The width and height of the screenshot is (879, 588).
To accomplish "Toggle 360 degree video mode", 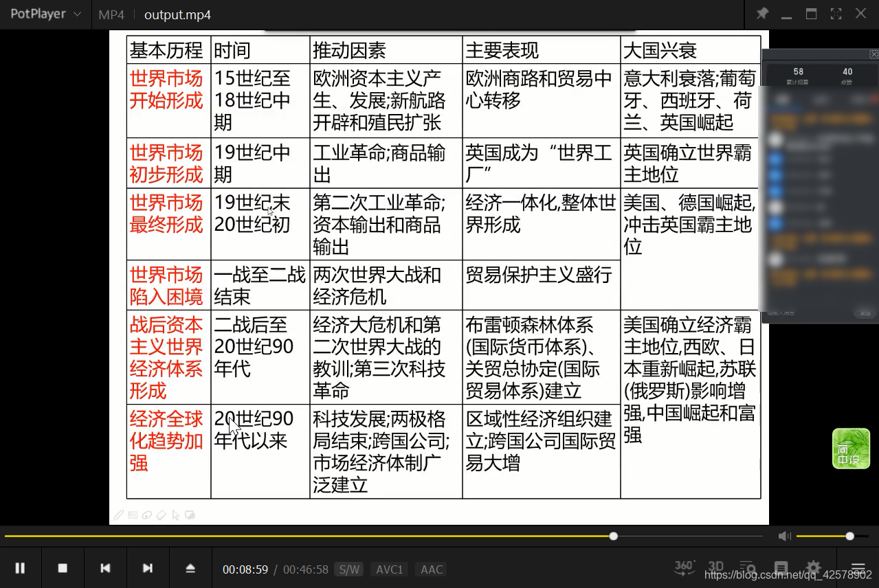I will coord(685,567).
